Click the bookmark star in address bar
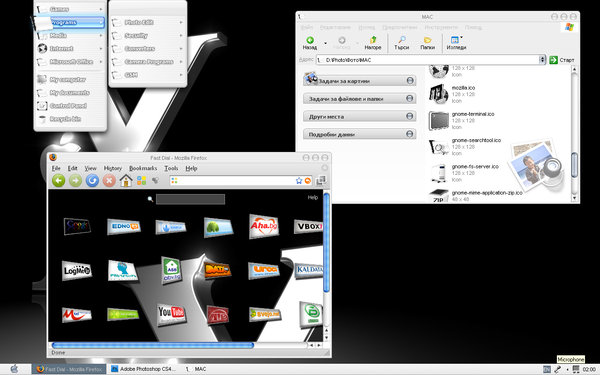Image resolution: width=600 pixels, height=375 pixels. click(299, 181)
